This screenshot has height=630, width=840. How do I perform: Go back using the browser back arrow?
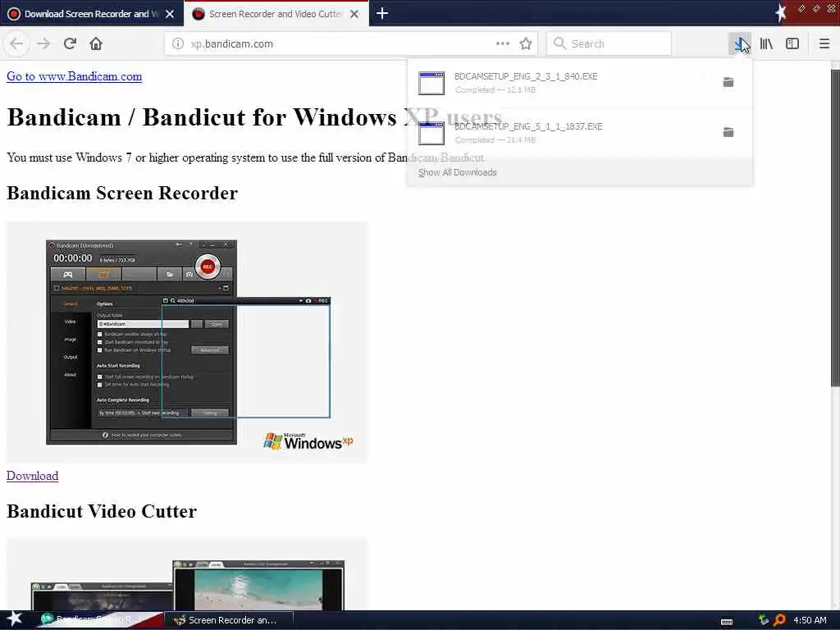[16, 43]
